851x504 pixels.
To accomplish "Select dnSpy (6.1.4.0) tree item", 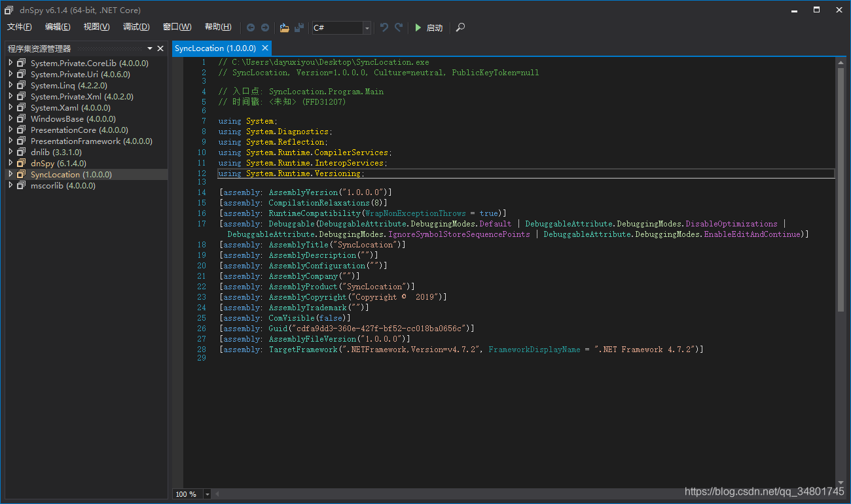I will 58,163.
